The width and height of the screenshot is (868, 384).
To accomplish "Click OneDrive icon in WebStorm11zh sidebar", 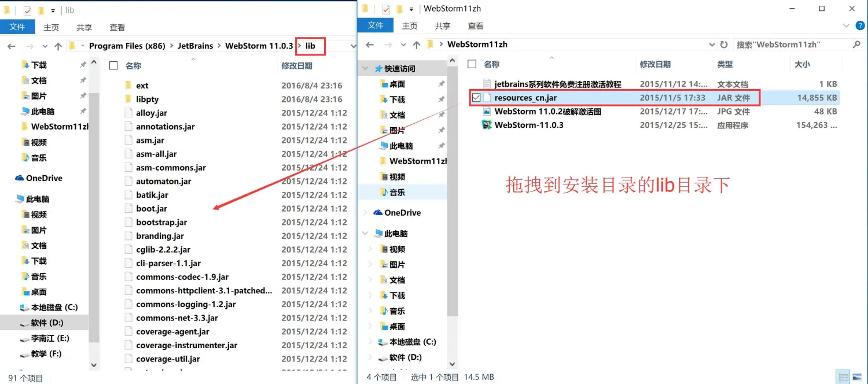I will coord(378,213).
